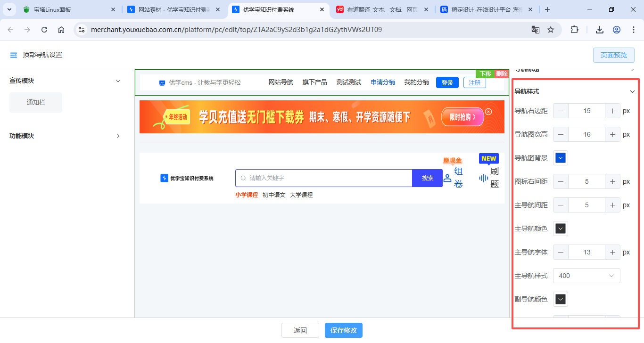
Task: Reload the page with browser refresh
Action: (x=44, y=30)
